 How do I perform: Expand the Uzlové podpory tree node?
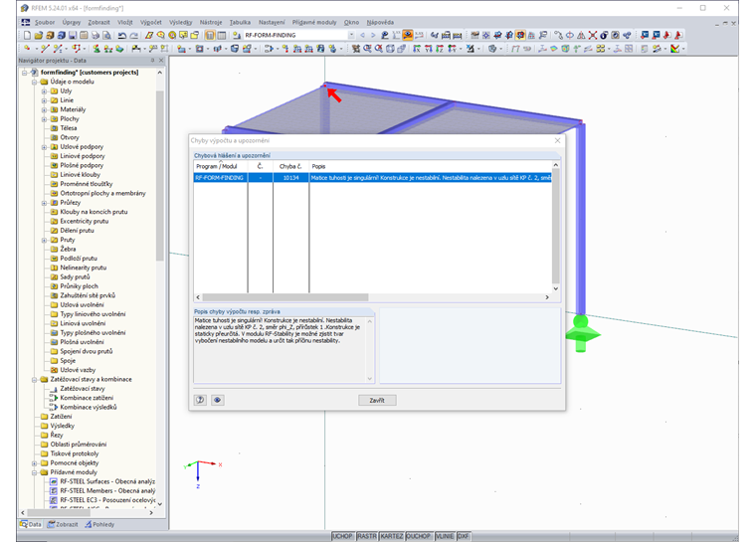44,147
